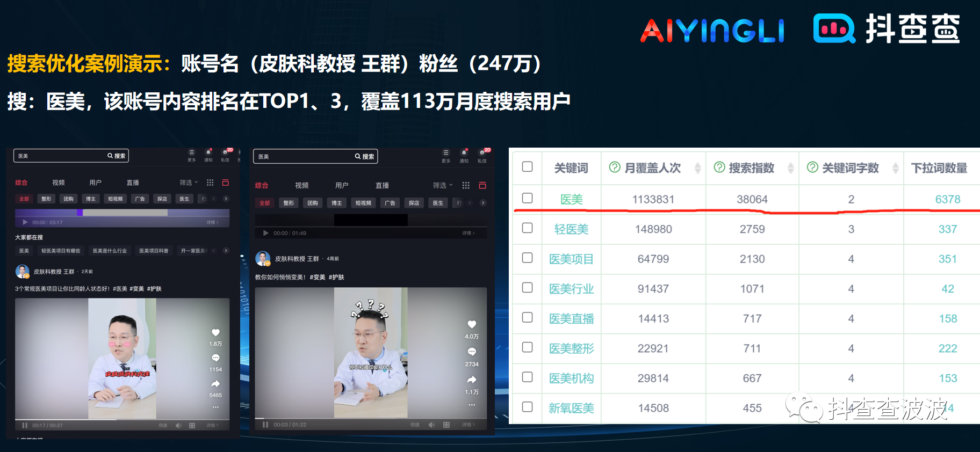Image resolution: width=980 pixels, height=452 pixels.
Task: Check the box for 医美行业 row
Action: 528,288
